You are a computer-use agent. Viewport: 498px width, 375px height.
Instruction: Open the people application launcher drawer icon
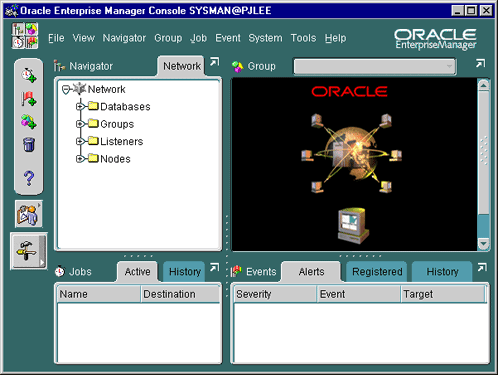[x=29, y=214]
